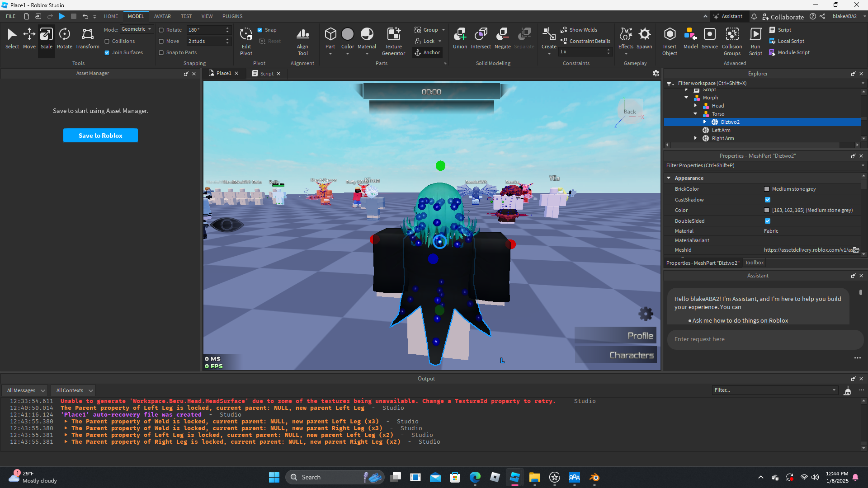Open the Collision Groups editor

[731, 41]
